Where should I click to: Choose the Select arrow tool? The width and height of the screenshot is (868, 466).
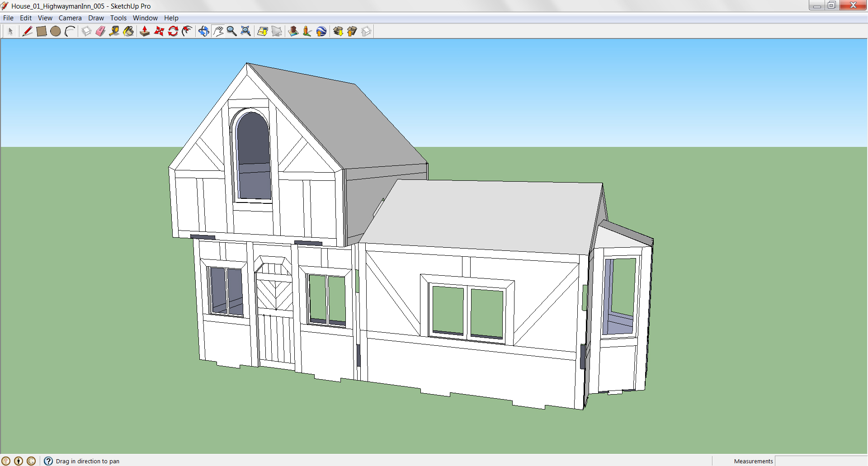(10, 31)
